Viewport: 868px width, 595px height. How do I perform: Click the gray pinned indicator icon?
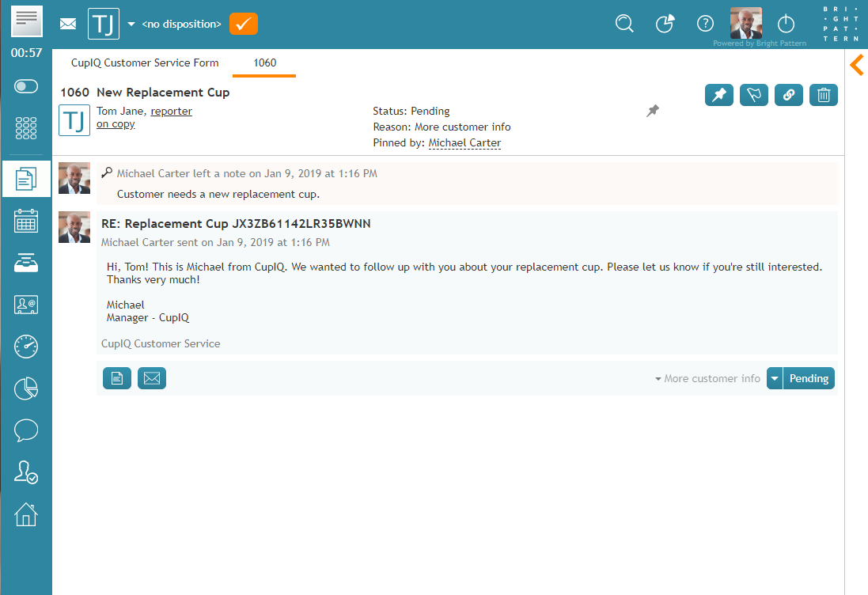tap(653, 111)
